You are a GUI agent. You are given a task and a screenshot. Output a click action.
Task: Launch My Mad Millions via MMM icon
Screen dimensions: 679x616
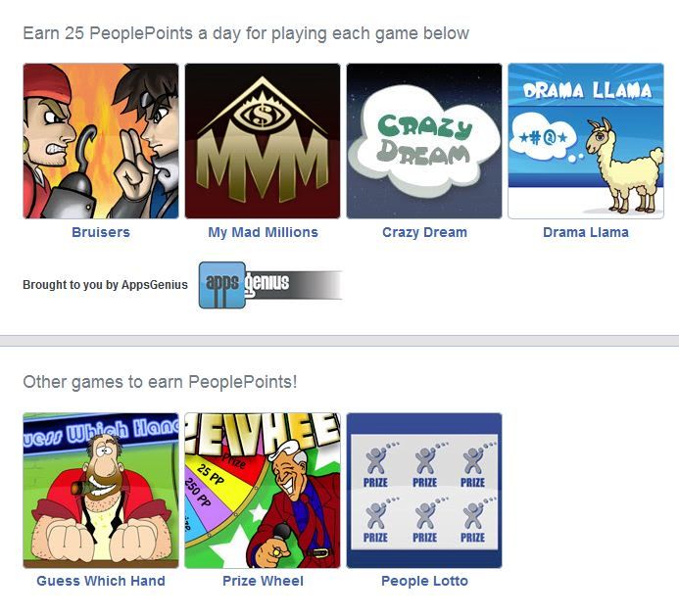[x=263, y=141]
